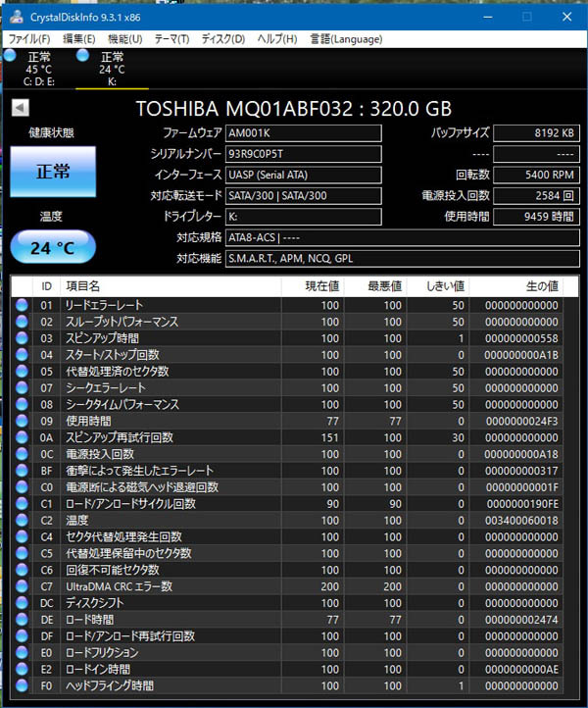
Task: Click the status orb for ID C5 row
Action: pyautogui.click(x=22, y=554)
